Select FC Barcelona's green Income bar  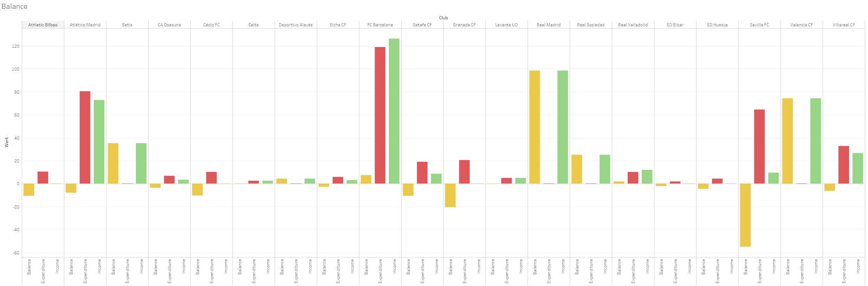point(394,111)
